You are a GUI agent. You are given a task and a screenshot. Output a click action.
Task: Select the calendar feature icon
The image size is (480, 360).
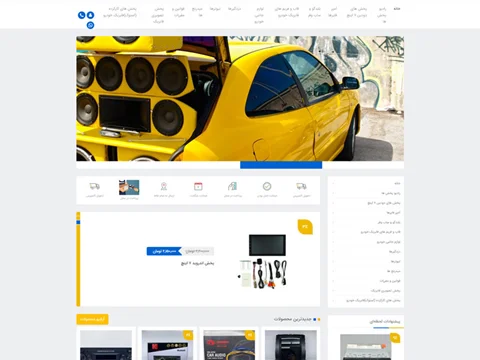click(198, 186)
